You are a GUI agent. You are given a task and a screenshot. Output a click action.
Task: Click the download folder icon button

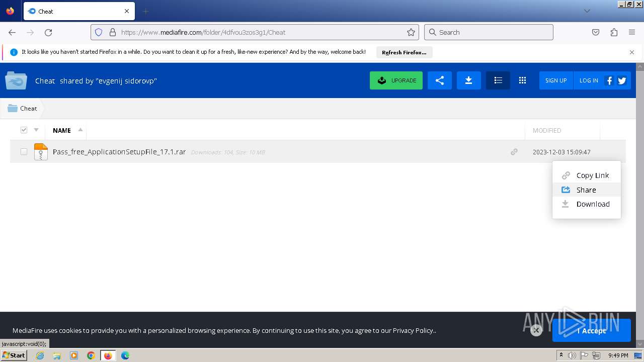point(468,80)
